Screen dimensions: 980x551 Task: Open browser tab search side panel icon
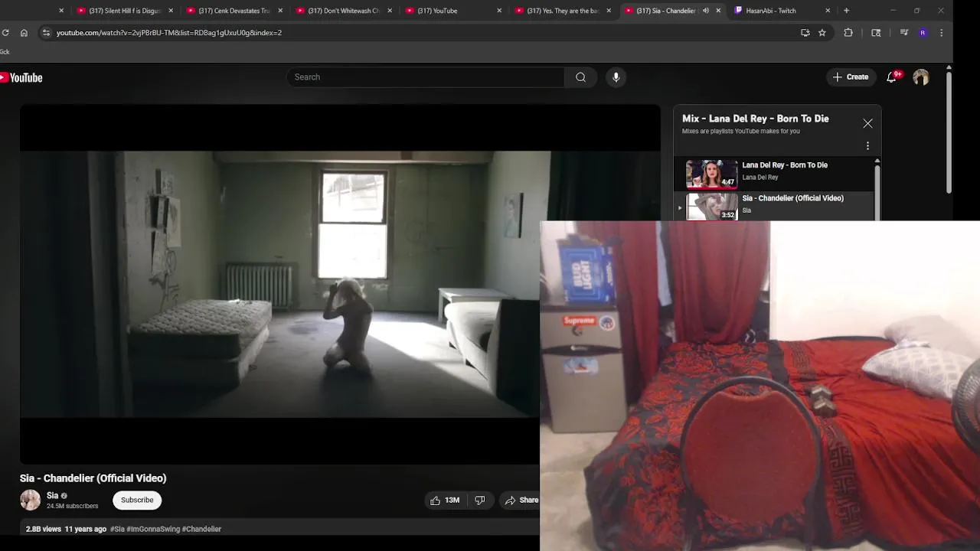[x=876, y=33]
